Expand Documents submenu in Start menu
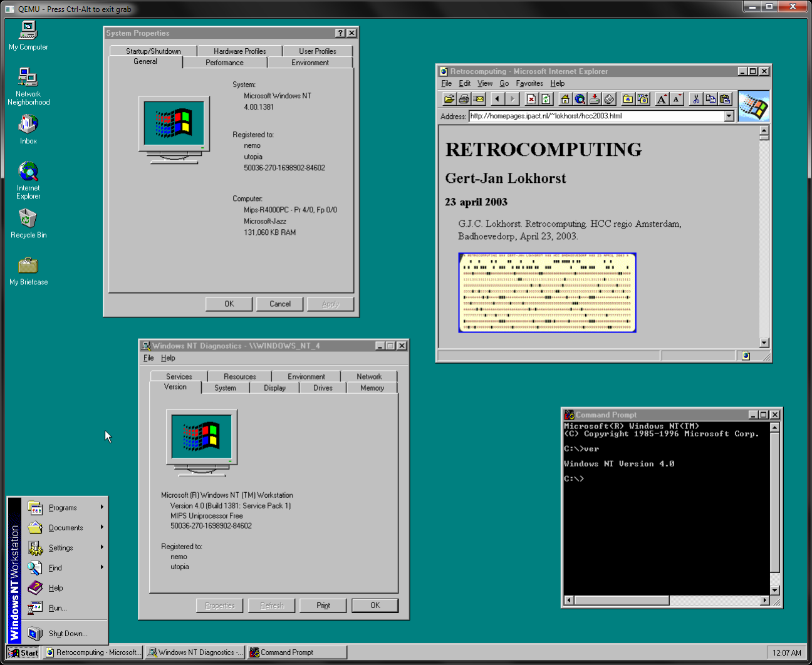 [x=65, y=527]
